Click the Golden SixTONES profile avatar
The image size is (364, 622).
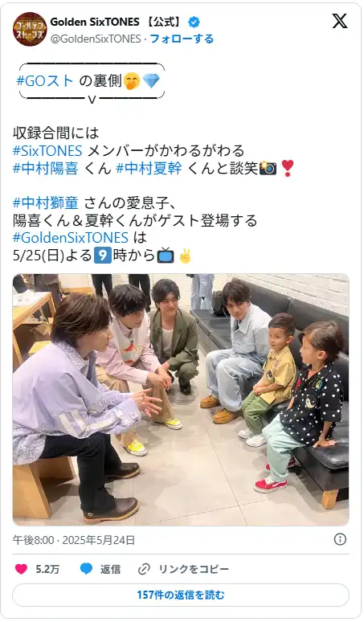click(x=30, y=30)
